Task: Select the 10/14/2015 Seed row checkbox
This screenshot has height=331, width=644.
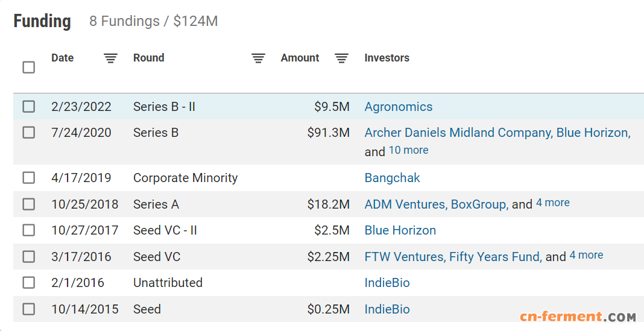Action: pos(29,309)
